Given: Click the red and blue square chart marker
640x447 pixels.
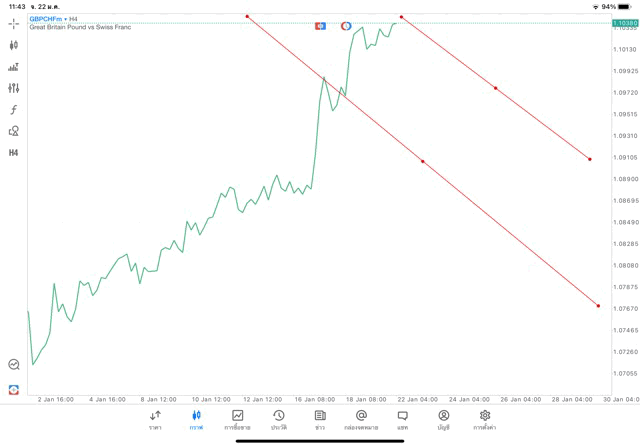Looking at the screenshot, I should point(320,26).
